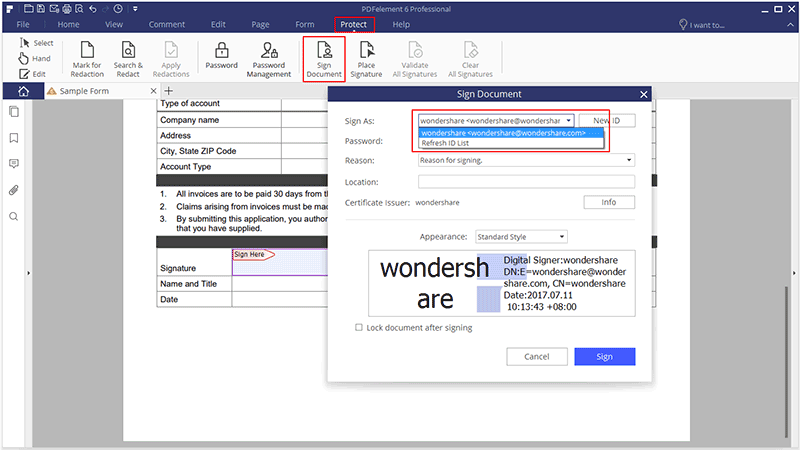Switch to the Form tab
Screen dimensions: 800x450
[x=305, y=24]
